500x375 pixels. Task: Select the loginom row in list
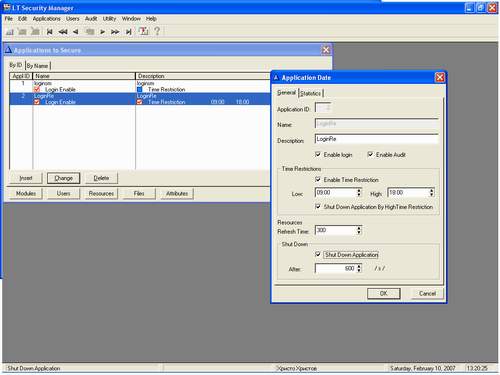coord(140,86)
